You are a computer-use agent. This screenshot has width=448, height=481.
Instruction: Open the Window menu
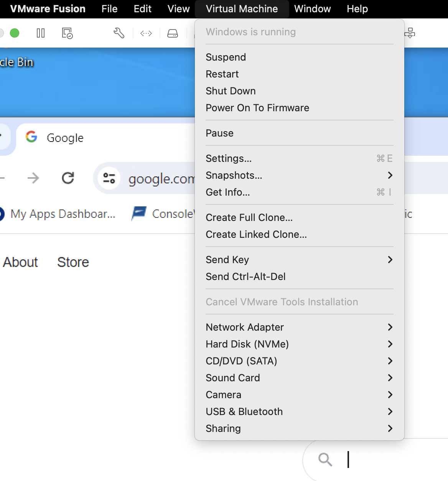(x=312, y=9)
